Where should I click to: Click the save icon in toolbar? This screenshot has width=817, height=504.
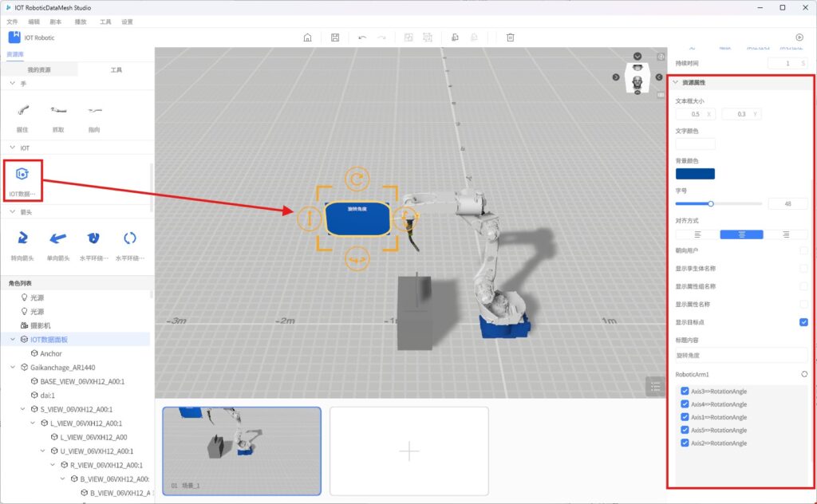pyautogui.click(x=335, y=37)
